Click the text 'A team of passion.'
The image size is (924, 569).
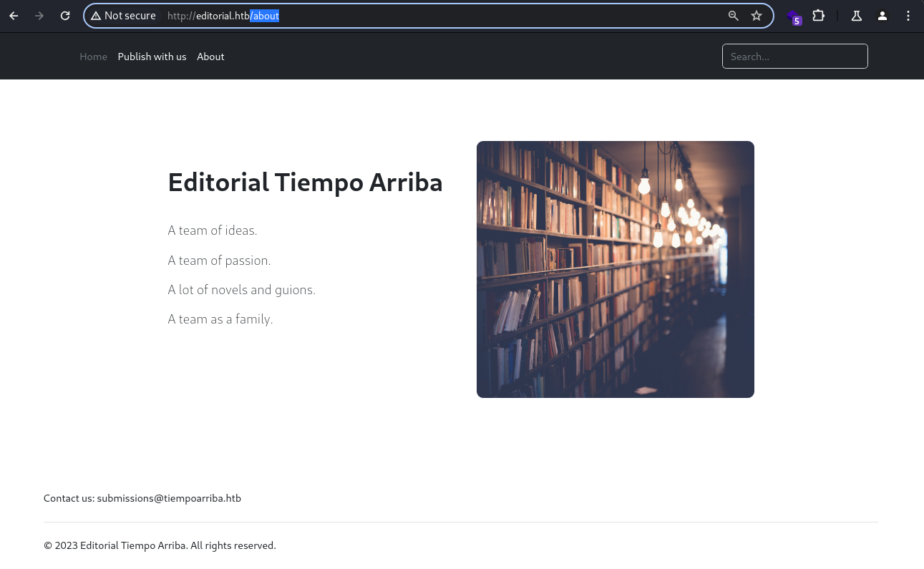219,261
